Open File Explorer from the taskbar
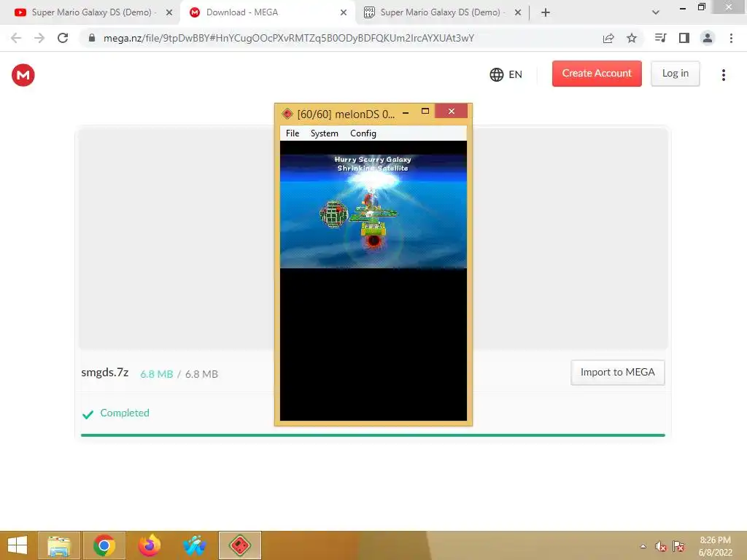Viewport: 747px width, 560px height. [59, 545]
